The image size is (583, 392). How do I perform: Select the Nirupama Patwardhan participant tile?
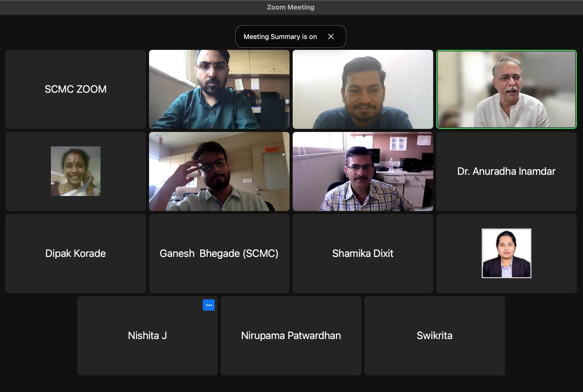pyautogui.click(x=291, y=336)
